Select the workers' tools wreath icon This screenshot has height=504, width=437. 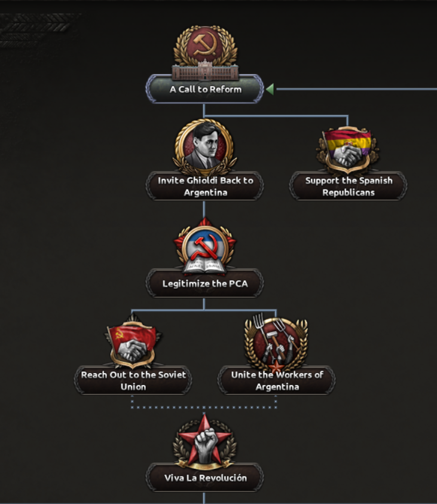coord(276,343)
